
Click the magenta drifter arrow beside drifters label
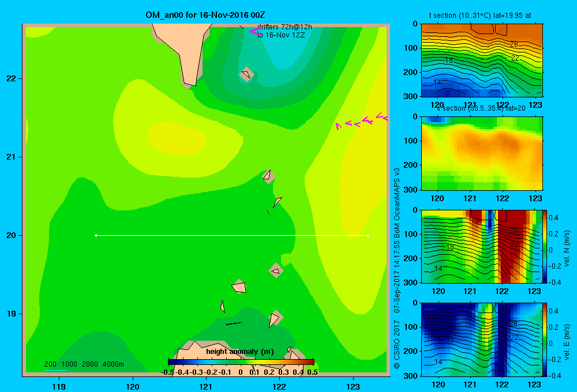pyautogui.click(x=254, y=31)
